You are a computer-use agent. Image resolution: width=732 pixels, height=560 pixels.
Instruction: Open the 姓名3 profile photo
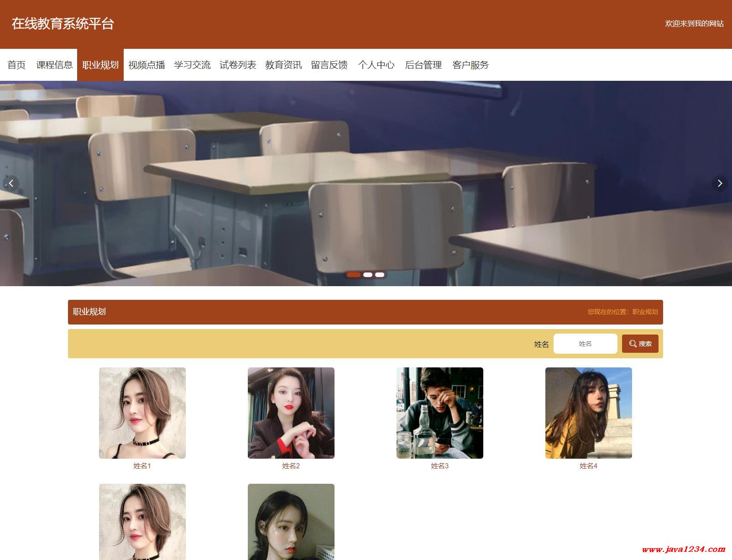coord(440,413)
